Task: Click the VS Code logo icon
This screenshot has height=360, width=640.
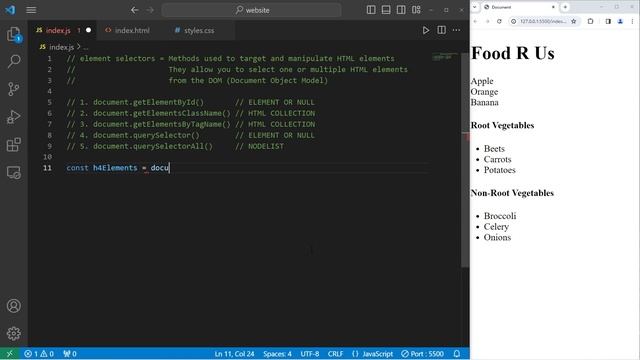Action: point(10,10)
